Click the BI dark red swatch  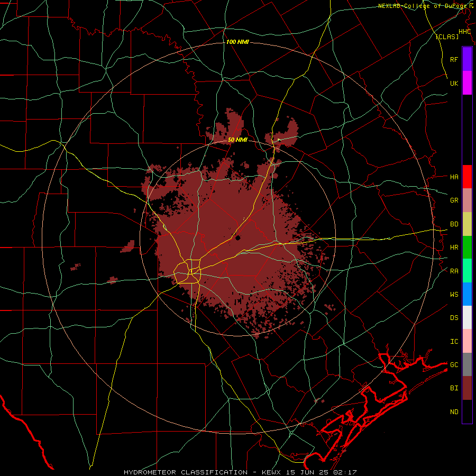(x=467, y=388)
